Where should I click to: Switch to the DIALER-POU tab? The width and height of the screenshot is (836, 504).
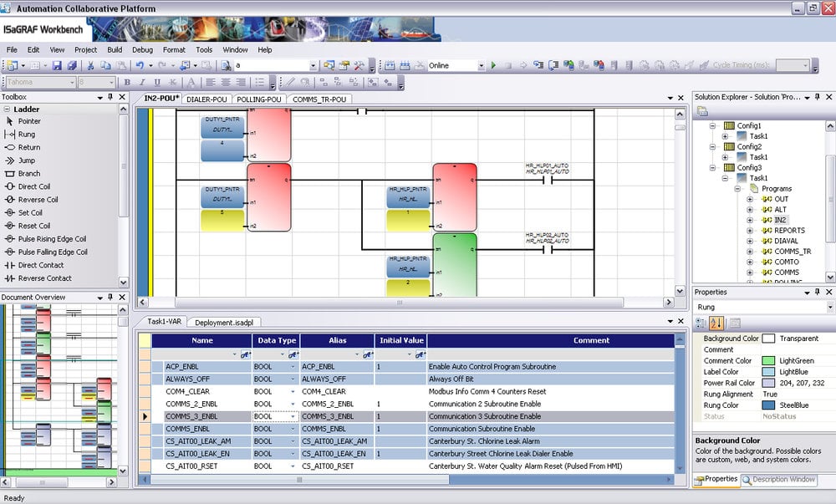click(x=206, y=99)
